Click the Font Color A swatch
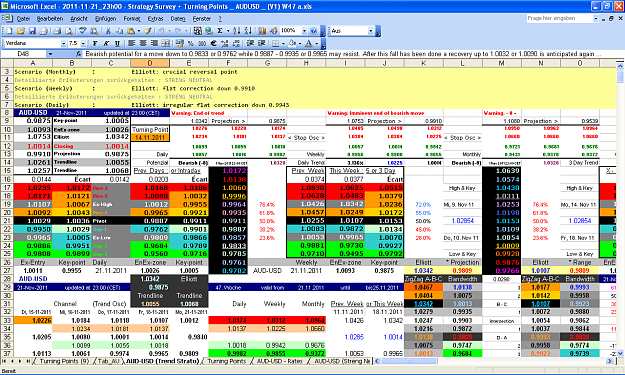 point(309,43)
